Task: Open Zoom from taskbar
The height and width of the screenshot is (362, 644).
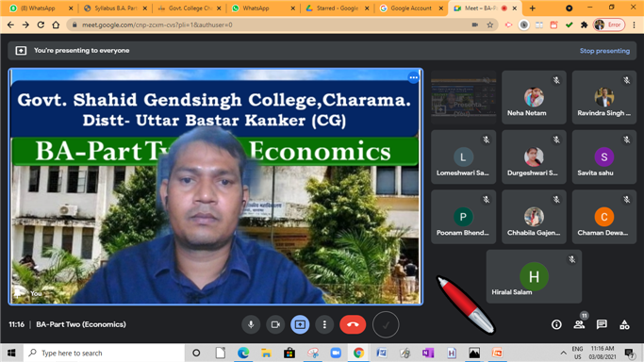Action: pos(336,353)
